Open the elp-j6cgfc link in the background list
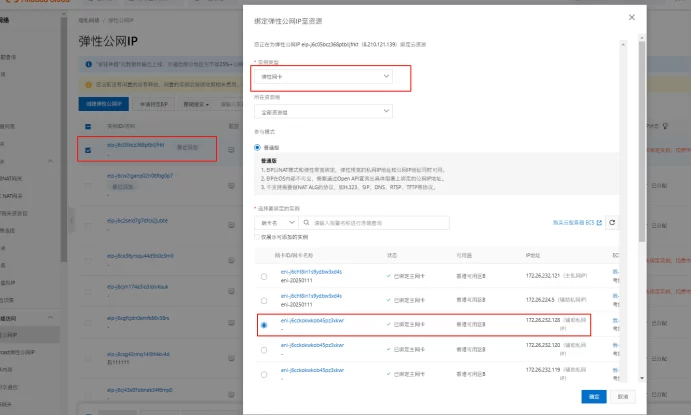Image resolution: width=692 pixels, height=415 pixels. (138, 318)
